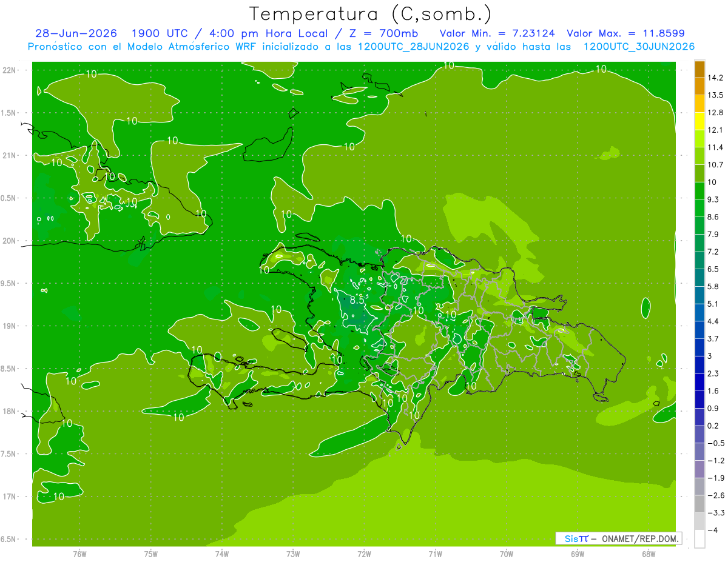Click the 9.3 value on the color scale

click(713, 199)
